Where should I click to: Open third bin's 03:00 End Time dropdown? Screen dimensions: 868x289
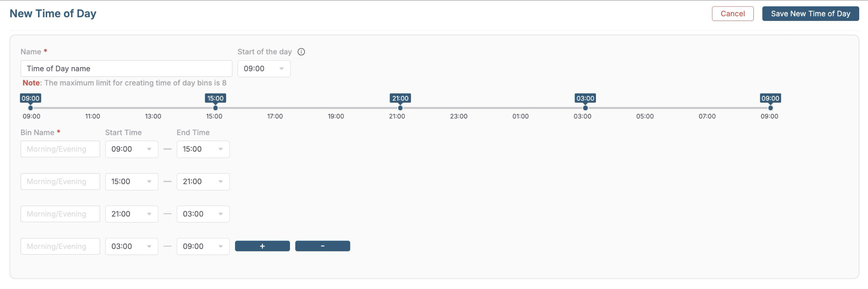(203, 214)
